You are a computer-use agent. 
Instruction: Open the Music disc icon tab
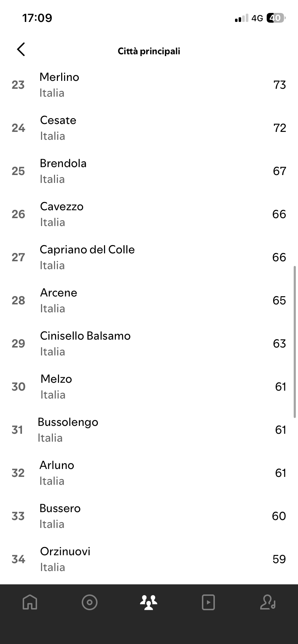90,602
